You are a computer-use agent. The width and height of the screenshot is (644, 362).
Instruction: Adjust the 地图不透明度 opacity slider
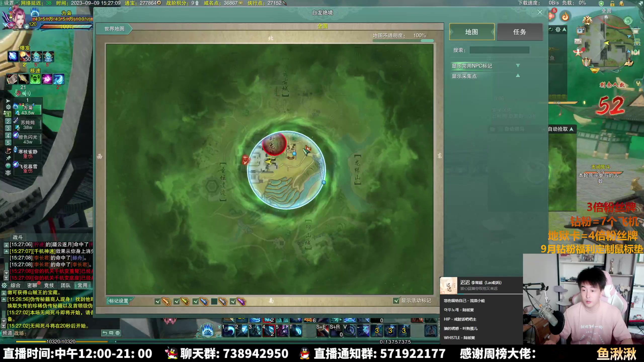(403, 41)
